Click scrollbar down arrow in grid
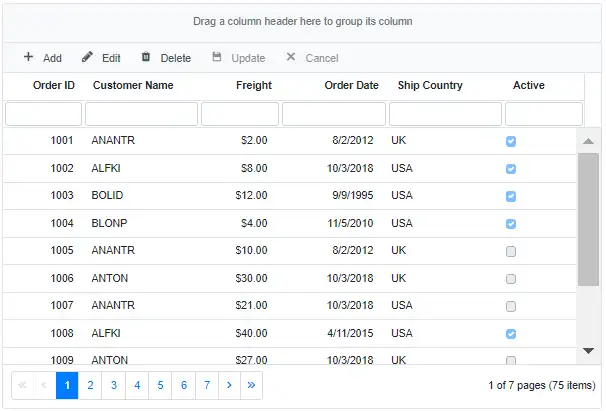Viewport: 606px width, 411px height. (x=588, y=351)
